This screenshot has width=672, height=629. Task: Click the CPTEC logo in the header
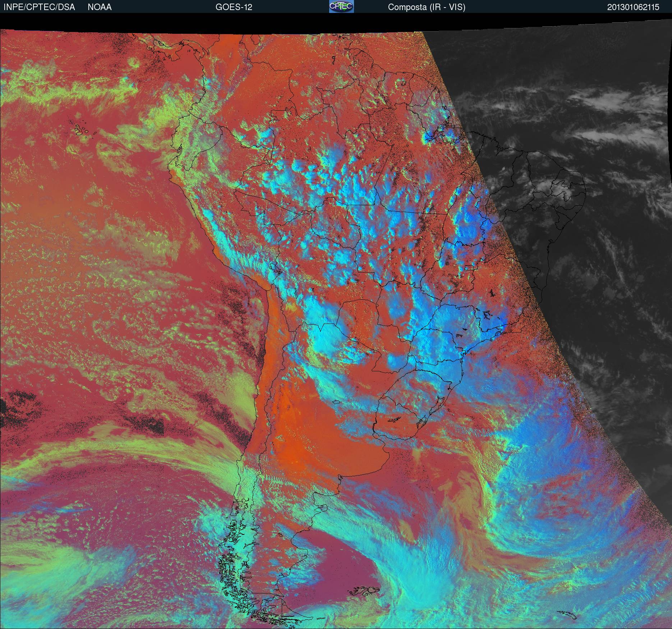[x=341, y=6]
